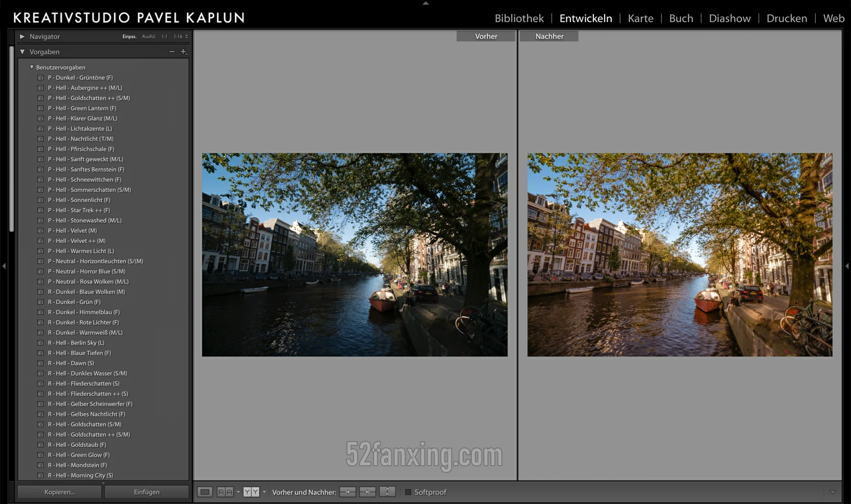Click preset icon beside R - Hell - Berlin Sky (L)
Viewport: 851px width, 504px height.
tap(40, 343)
